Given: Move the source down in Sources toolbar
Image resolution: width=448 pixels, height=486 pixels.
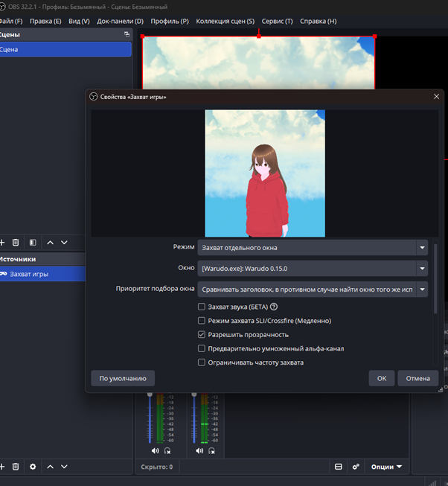Looking at the screenshot, I should 64,467.
